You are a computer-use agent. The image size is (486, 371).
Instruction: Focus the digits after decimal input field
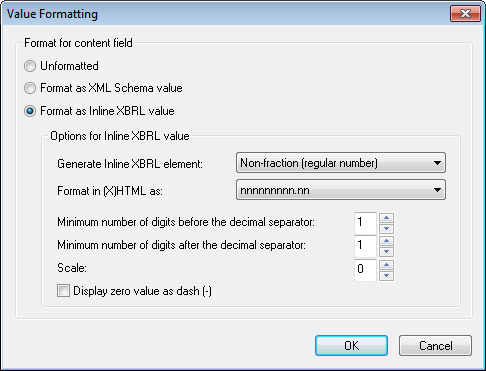tap(365, 246)
